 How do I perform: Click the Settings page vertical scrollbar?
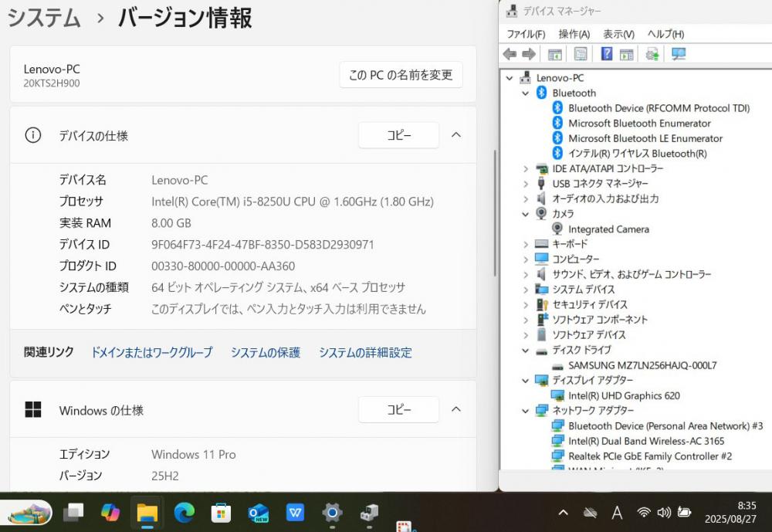click(494, 212)
